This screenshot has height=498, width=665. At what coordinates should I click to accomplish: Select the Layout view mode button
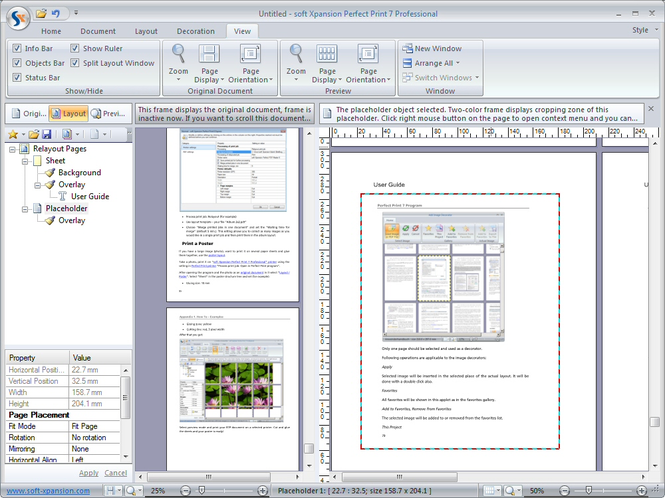coord(68,113)
